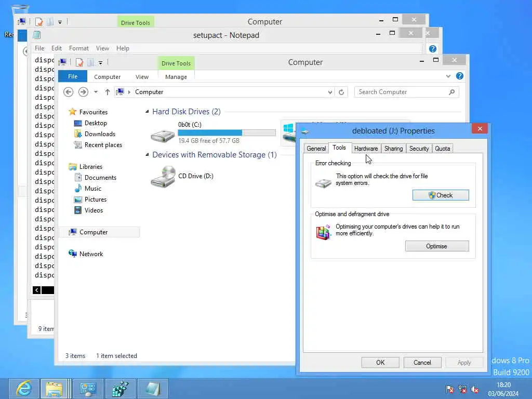Switch to the Hardware tab

(366, 149)
